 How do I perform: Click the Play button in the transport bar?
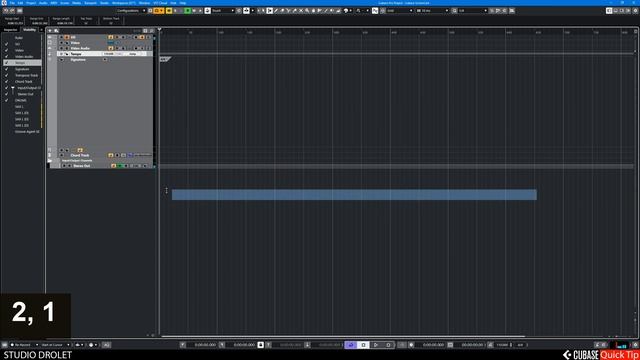coord(376,345)
